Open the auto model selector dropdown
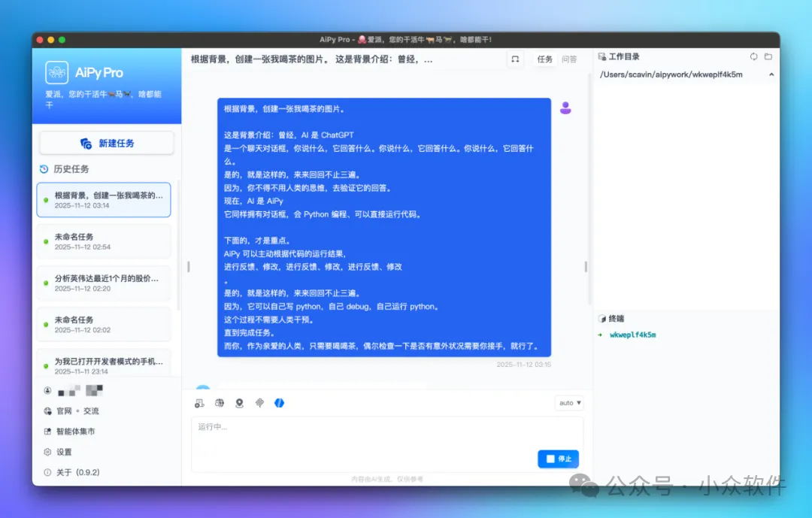Image resolution: width=812 pixels, height=518 pixels. click(570, 403)
